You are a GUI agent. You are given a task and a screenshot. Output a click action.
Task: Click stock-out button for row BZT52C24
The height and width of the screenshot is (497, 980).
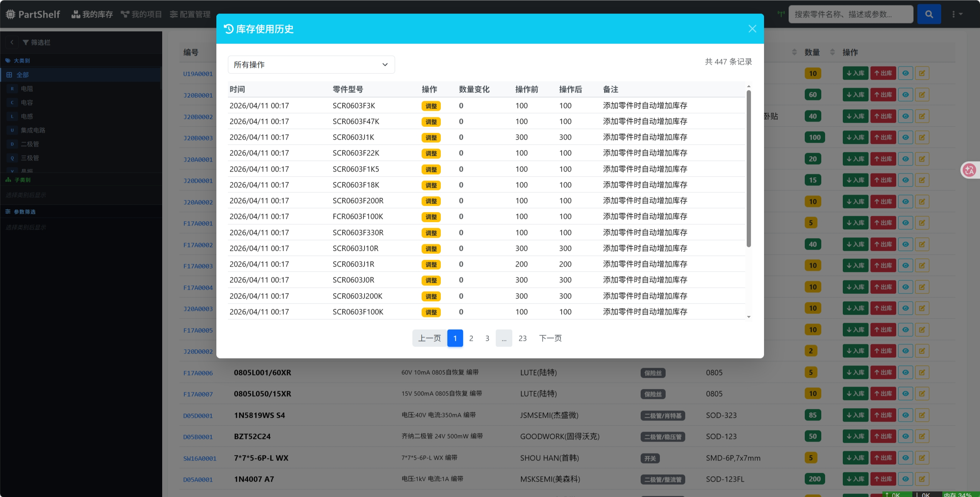883,436
